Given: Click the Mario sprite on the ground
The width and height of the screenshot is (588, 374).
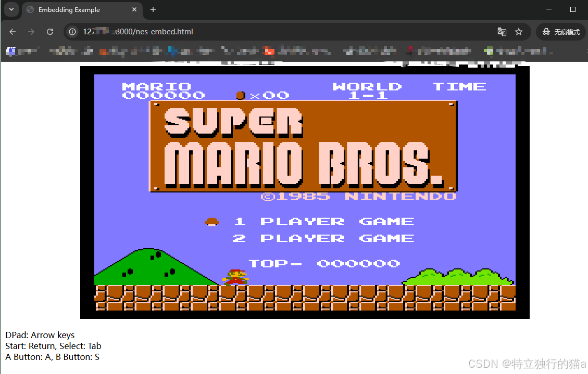Looking at the screenshot, I should [235, 277].
